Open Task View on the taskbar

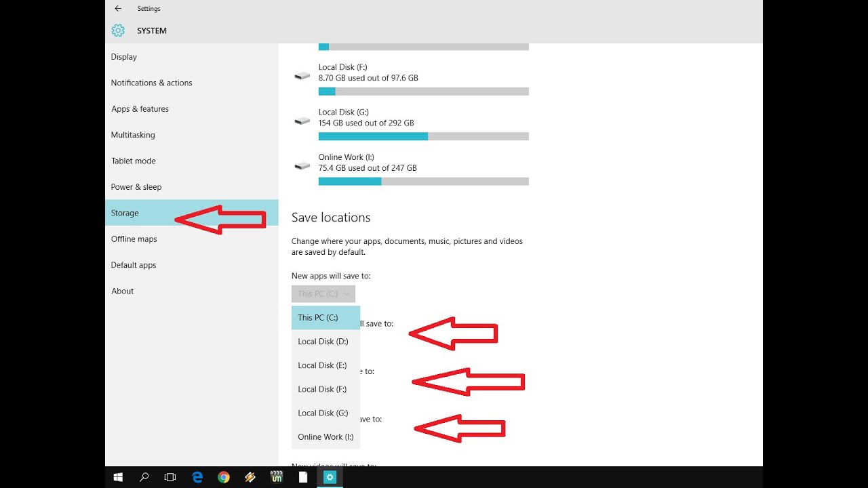point(170,477)
